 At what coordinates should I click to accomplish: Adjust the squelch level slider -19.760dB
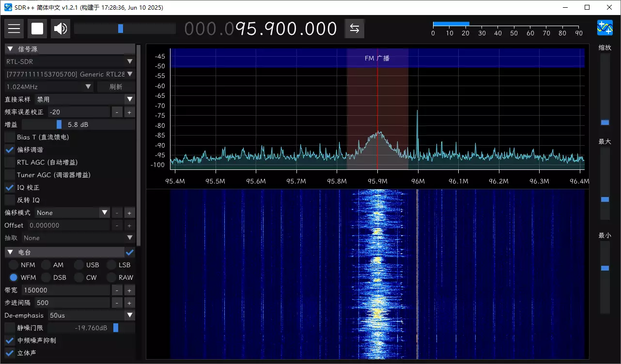click(91, 328)
